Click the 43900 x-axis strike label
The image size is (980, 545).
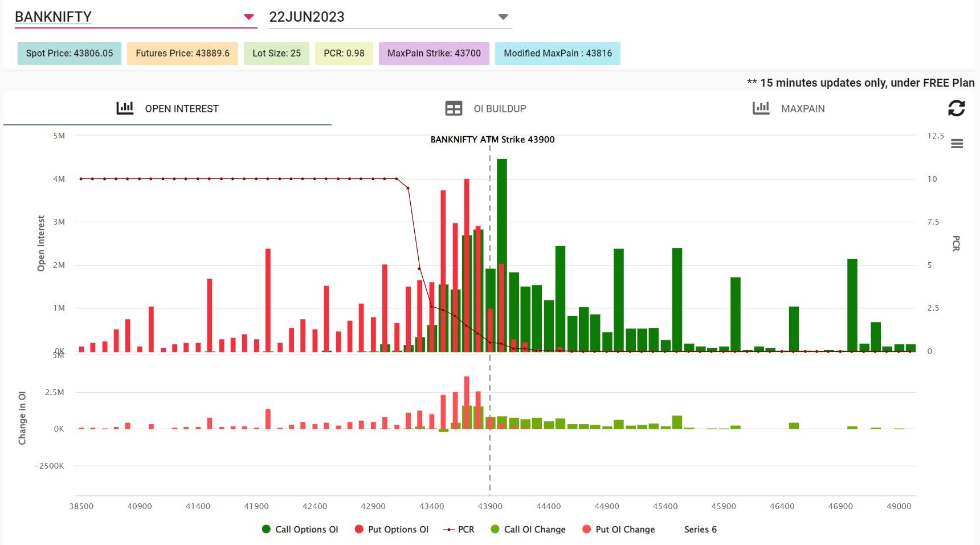(490, 506)
